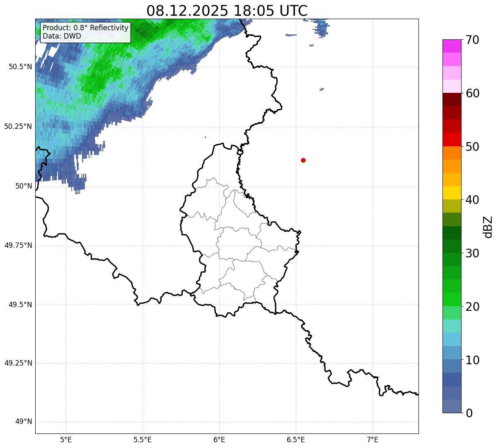Click the 0 colorbar tick label

(x=469, y=413)
